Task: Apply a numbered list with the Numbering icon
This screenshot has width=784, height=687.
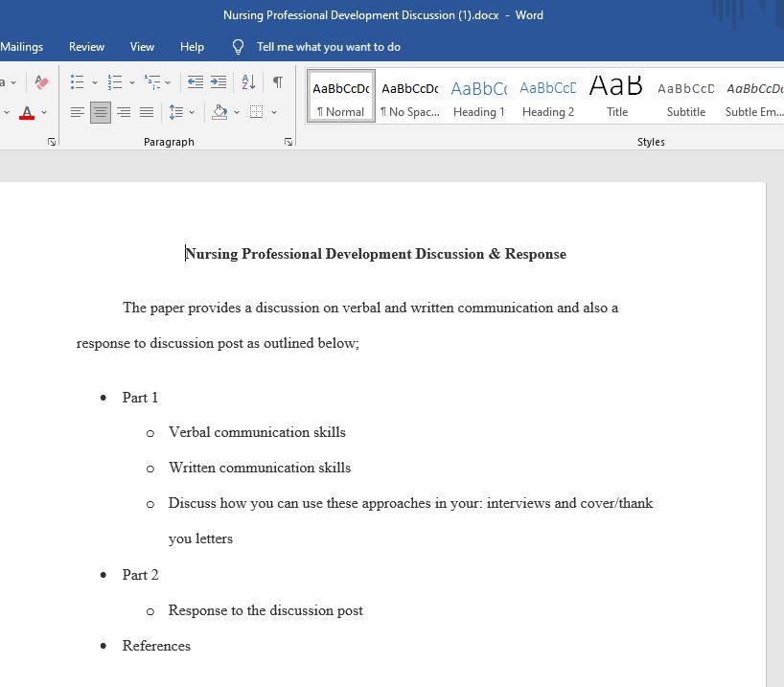Action: pyautogui.click(x=114, y=82)
